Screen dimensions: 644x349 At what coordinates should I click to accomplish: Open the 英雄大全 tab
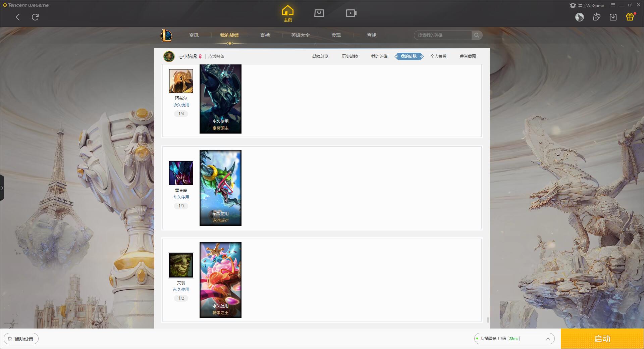(x=301, y=35)
